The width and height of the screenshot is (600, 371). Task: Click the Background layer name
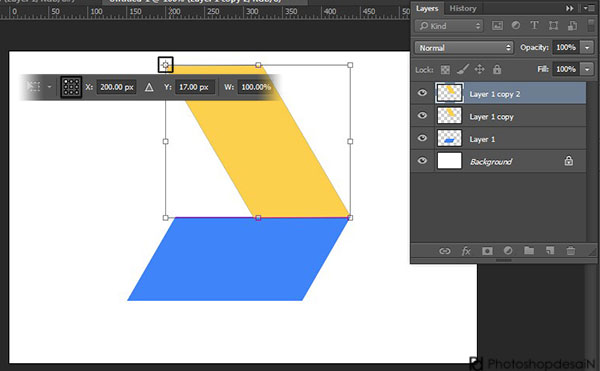(491, 162)
